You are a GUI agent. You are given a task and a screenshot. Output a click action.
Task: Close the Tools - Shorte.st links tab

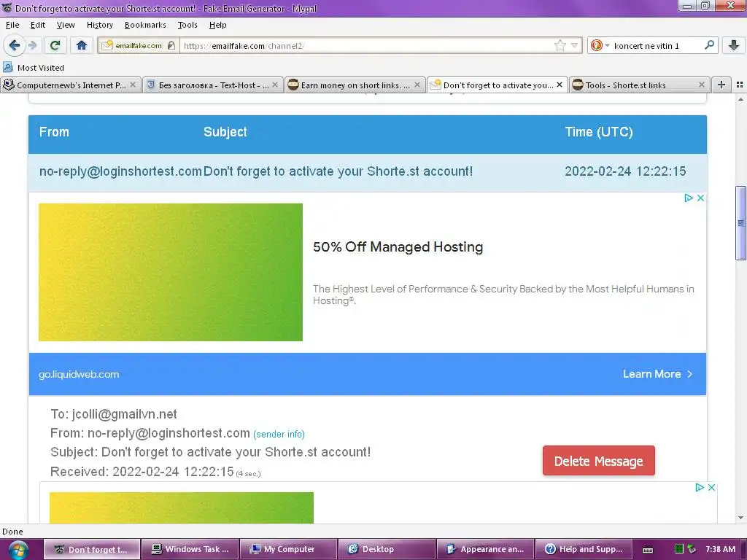pyautogui.click(x=702, y=85)
